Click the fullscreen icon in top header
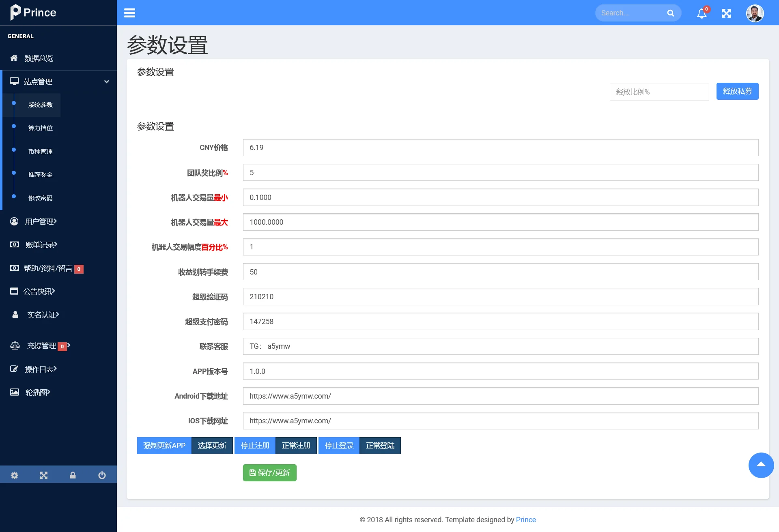Viewport: 779px width, 532px height. click(x=726, y=13)
